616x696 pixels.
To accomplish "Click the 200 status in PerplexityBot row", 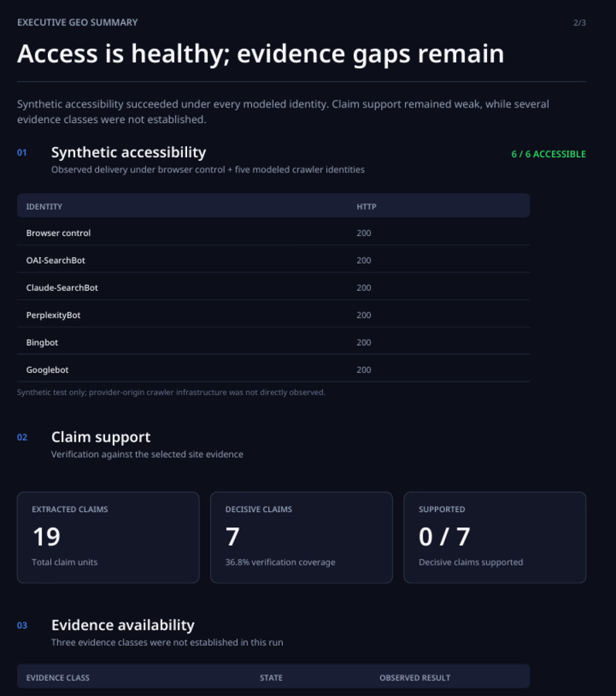I will click(x=364, y=316).
